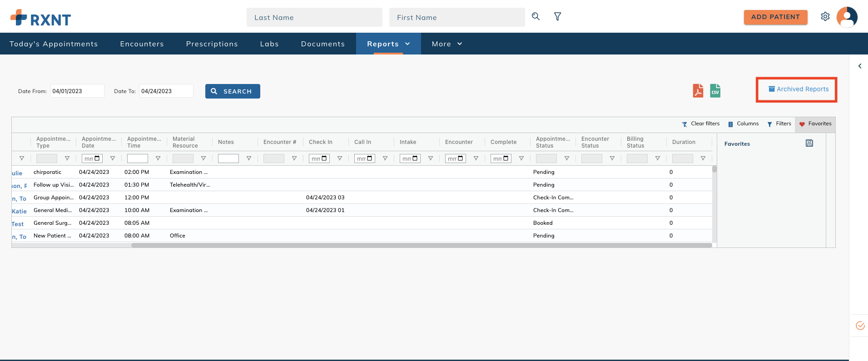Screen dimensions: 868x361
Task: Click the patient search magnifier icon
Action: 536,16
